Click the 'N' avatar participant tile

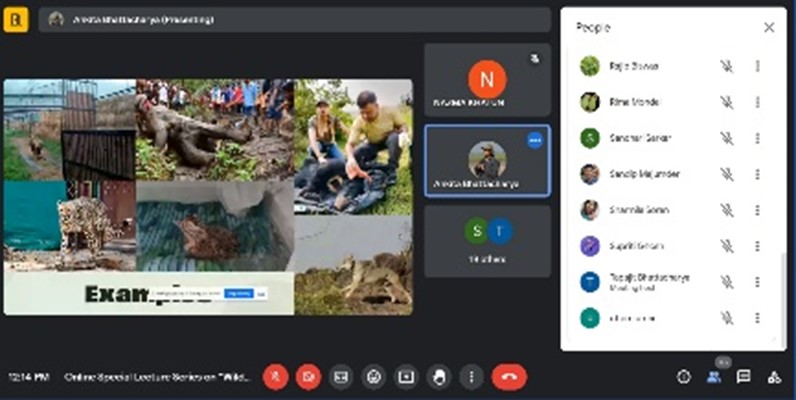point(487,80)
